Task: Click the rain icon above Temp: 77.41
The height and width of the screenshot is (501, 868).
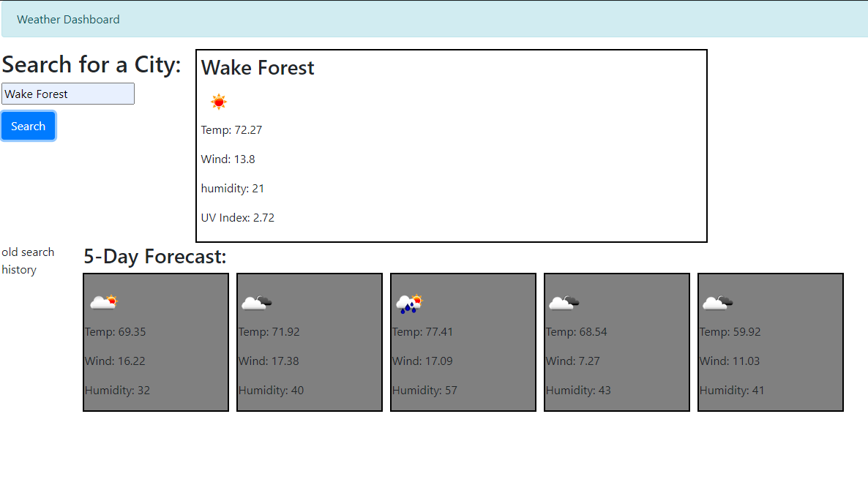Action: click(x=410, y=304)
